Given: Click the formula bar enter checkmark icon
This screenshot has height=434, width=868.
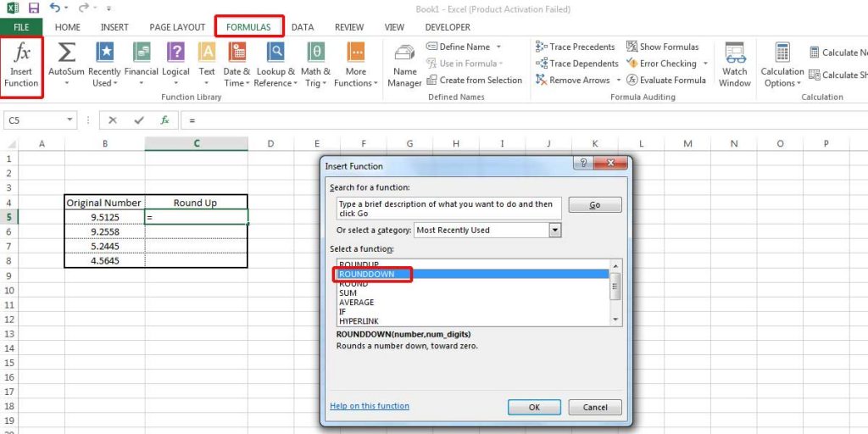Looking at the screenshot, I should (139, 120).
